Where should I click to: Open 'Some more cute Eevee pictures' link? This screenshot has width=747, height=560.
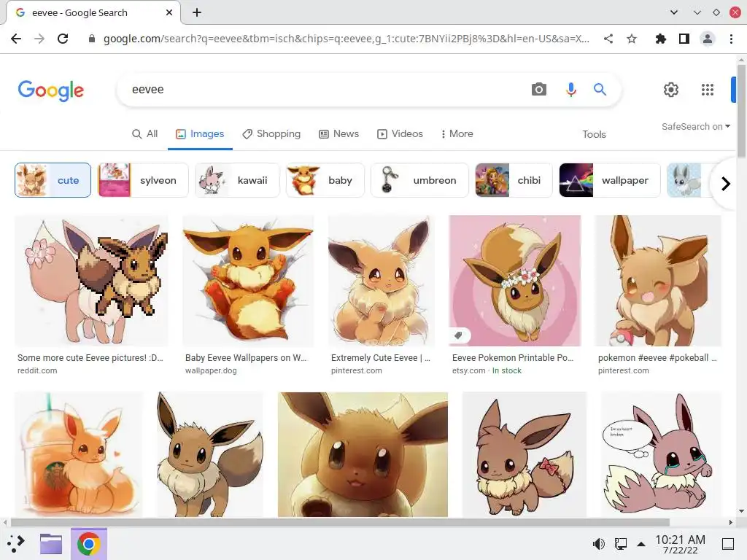(90, 357)
